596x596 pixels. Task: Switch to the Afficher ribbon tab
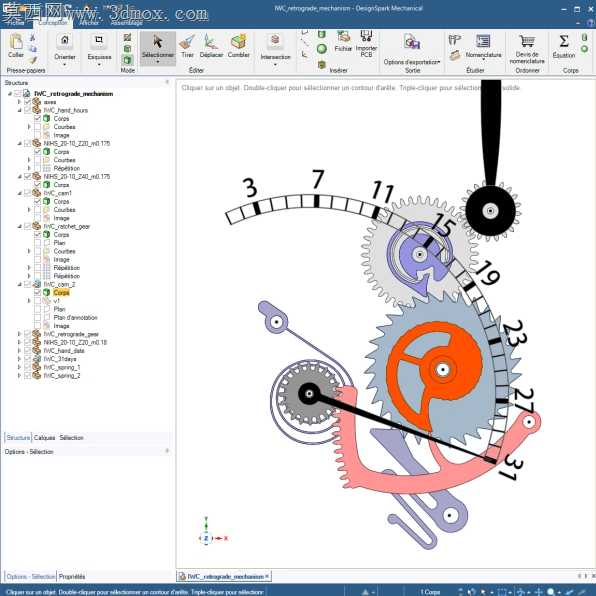89,23
